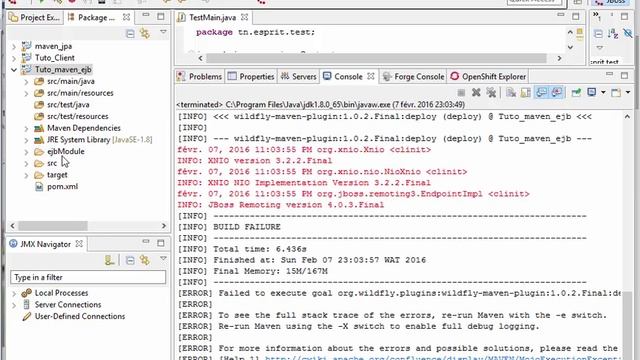This screenshot has height=360, width=640.
Task: Show hidden Outline views chevron
Action: coord(597,17)
